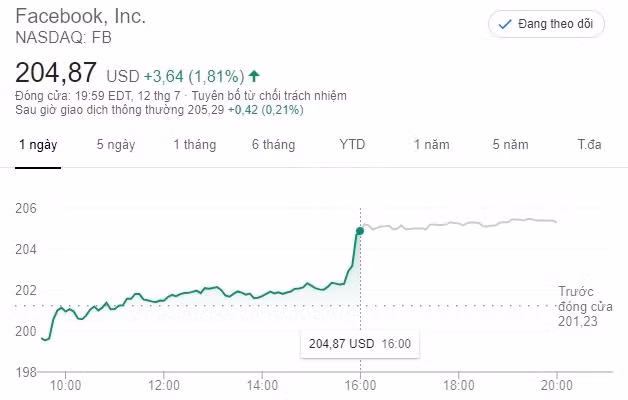
Task: Click the "204,87" current price value
Action: pos(56,73)
